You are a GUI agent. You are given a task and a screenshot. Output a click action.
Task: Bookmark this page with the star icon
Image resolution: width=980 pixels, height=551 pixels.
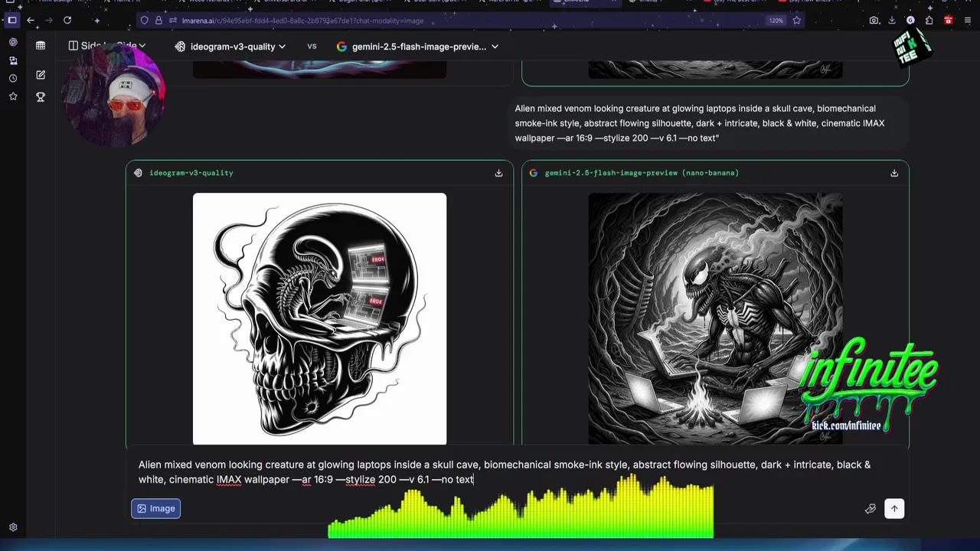[x=796, y=21]
